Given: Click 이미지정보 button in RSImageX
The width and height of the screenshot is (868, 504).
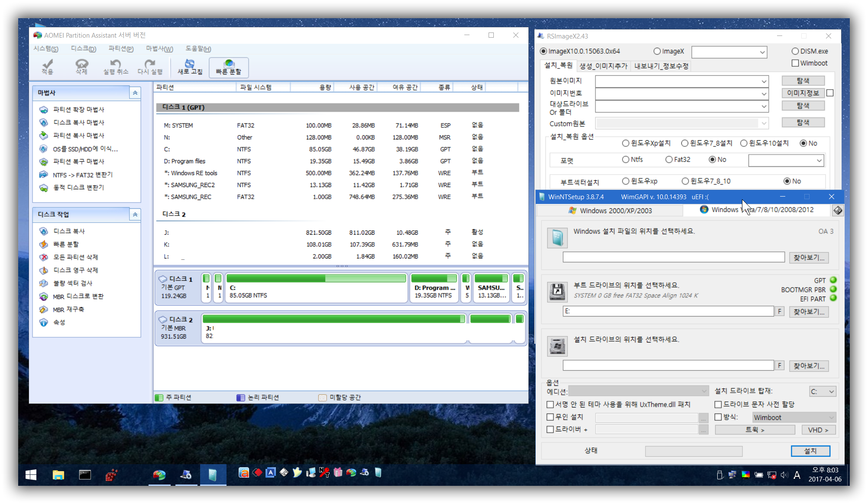Looking at the screenshot, I should [803, 93].
